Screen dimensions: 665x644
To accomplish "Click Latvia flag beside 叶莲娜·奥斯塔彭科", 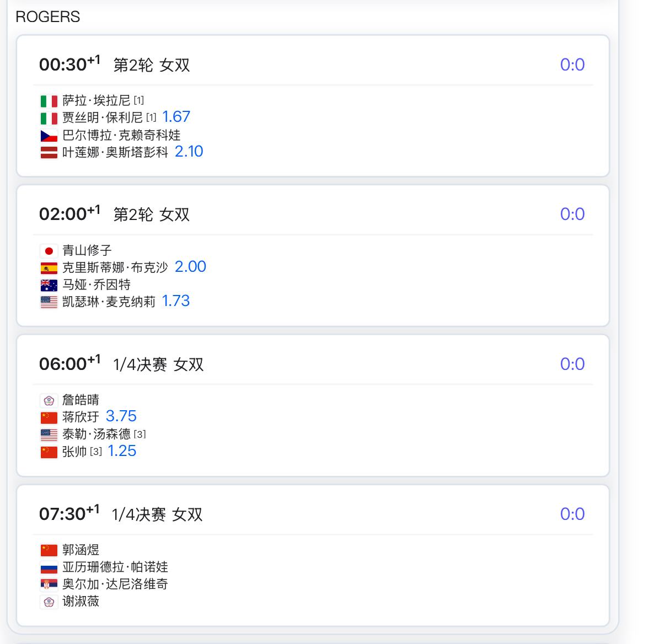I will (x=49, y=153).
